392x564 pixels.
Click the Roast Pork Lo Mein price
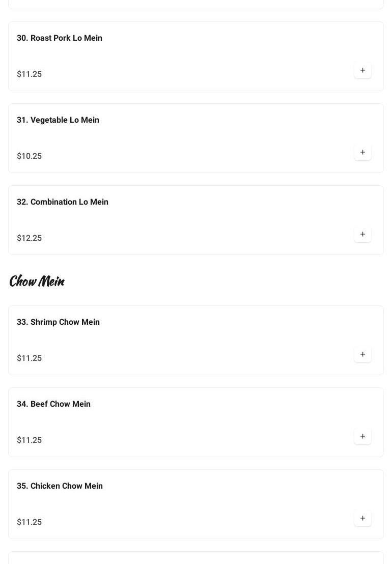[30, 74]
